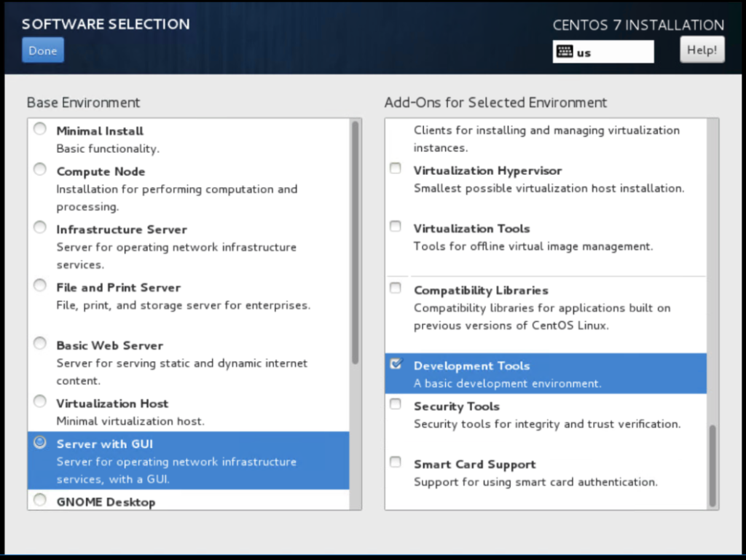Select the GNOME Desktop environment
Image resolution: width=746 pixels, height=560 pixels.
coord(41,500)
